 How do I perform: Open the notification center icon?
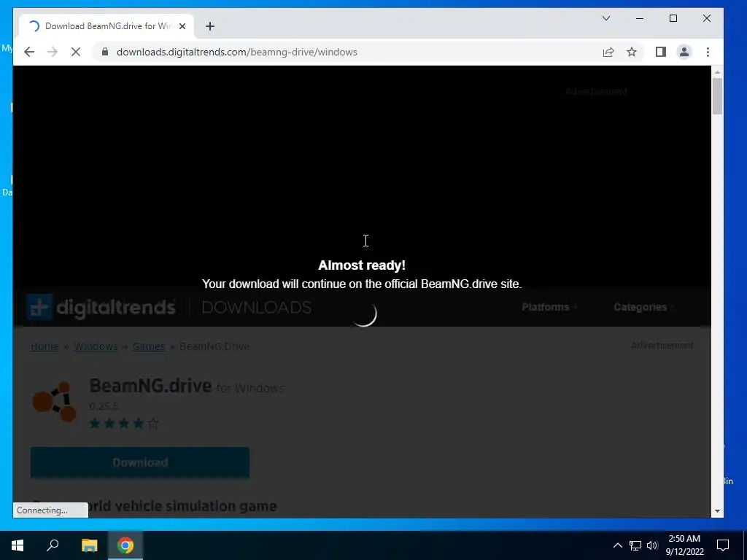723,545
